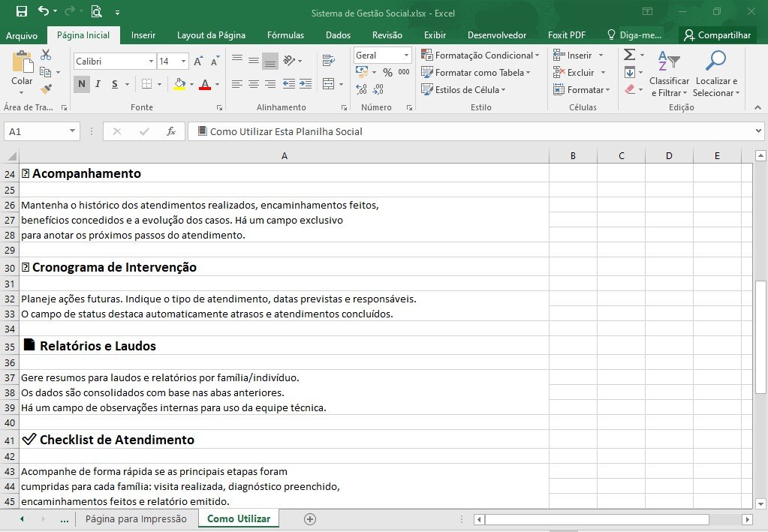Switch to the Layout da Página tab
The height and width of the screenshot is (532, 768).
[x=211, y=35]
